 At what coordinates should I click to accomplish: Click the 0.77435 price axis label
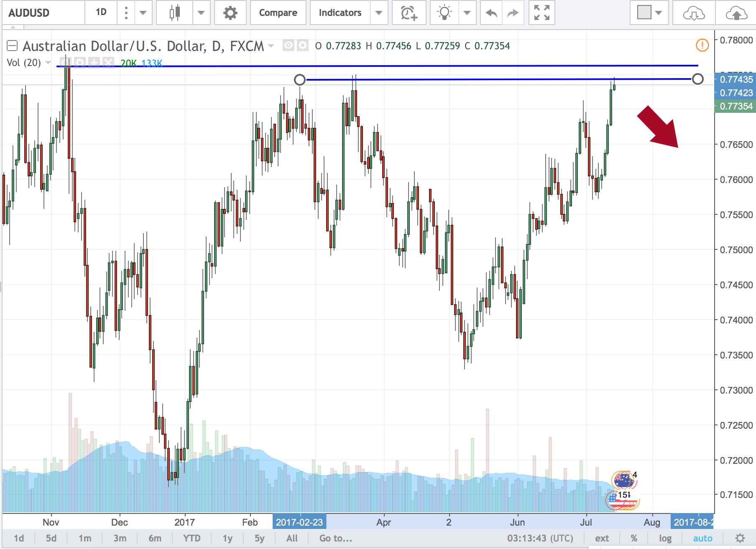click(736, 79)
